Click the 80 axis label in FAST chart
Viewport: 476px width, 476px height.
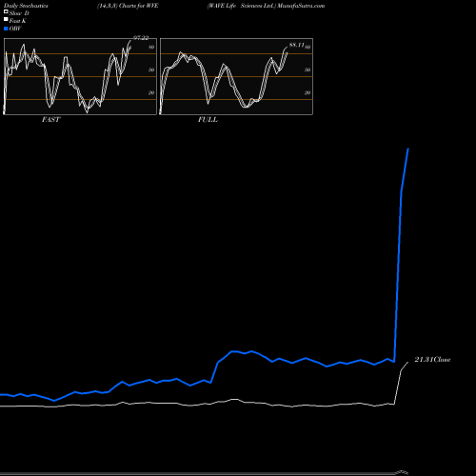(x=151, y=47)
